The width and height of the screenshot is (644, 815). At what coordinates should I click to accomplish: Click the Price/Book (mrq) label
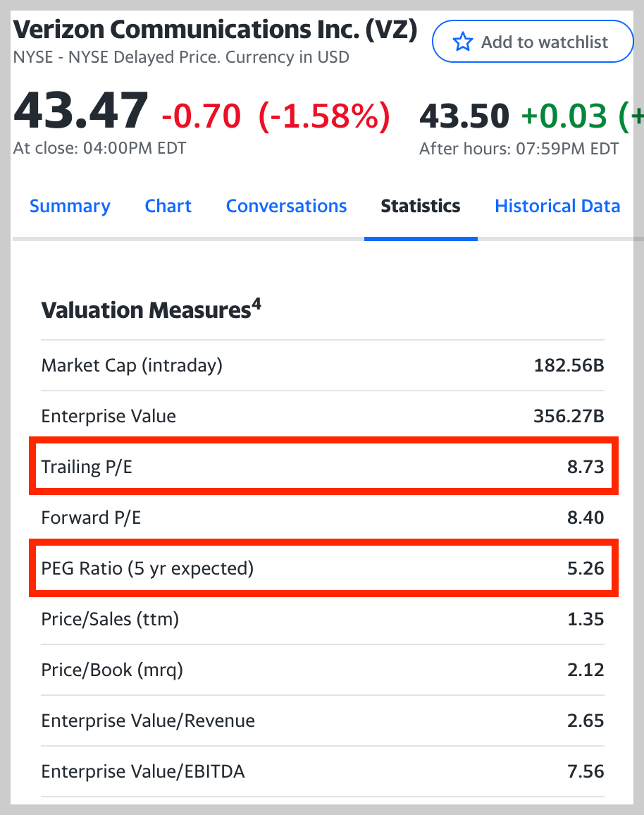click(112, 670)
